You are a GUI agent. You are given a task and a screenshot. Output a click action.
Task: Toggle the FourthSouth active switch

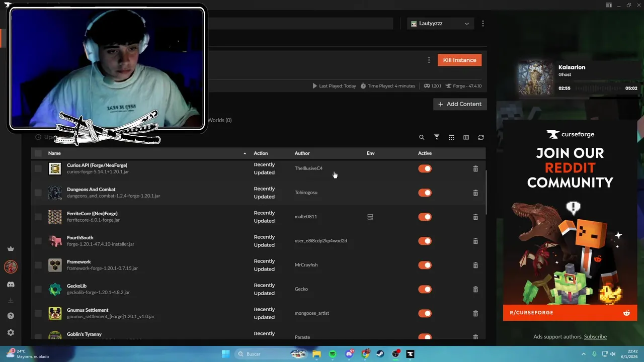(x=425, y=241)
